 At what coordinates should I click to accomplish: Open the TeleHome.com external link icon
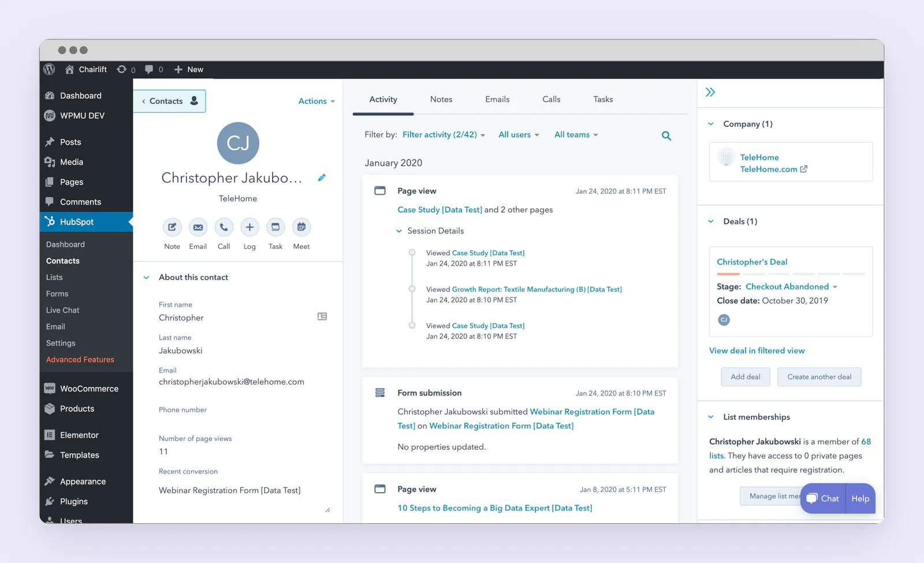coord(804,169)
